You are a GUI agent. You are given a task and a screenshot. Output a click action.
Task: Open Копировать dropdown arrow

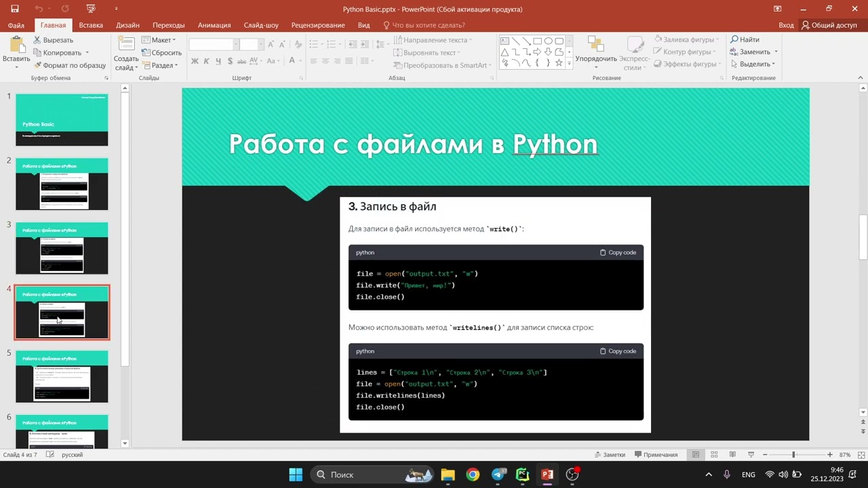click(x=87, y=53)
